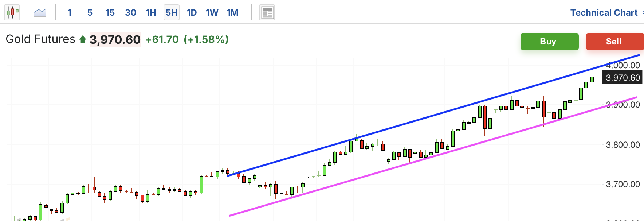Select the 5 minute timeframe

(x=90, y=13)
